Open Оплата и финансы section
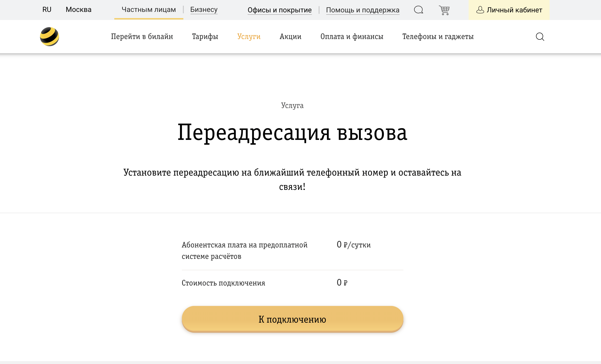 coord(352,37)
